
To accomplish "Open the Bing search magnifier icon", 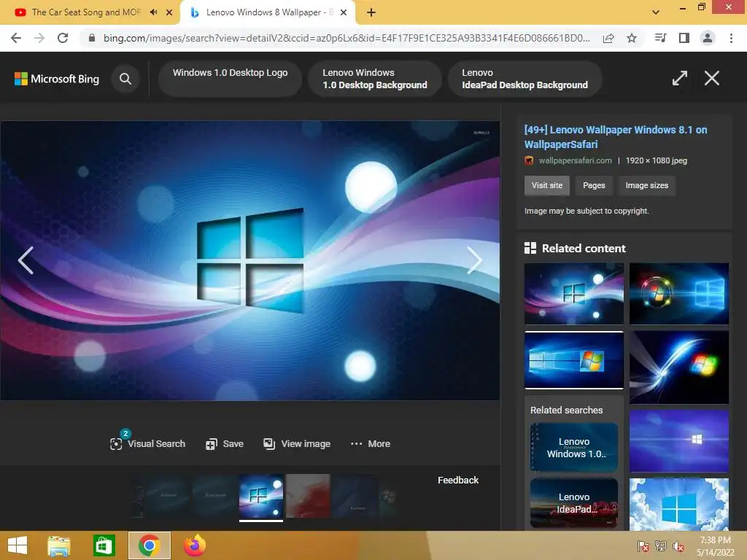I will point(125,79).
